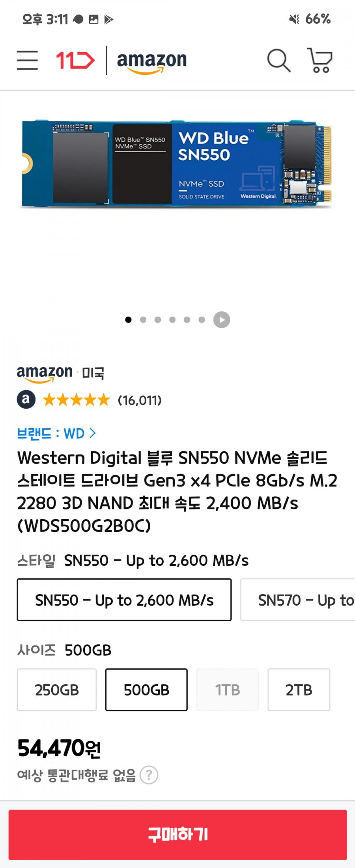
Task: Tap the round Amazon 'a' badge
Action: tap(26, 400)
